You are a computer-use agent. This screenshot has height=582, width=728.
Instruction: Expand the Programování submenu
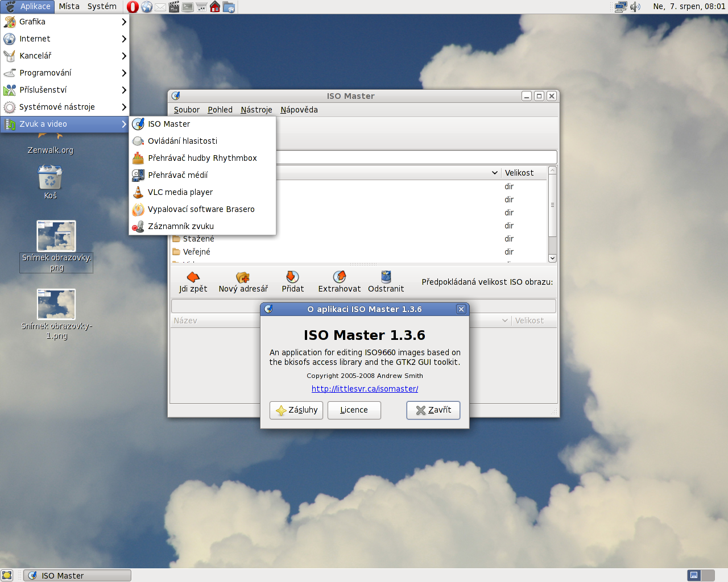[x=65, y=73]
